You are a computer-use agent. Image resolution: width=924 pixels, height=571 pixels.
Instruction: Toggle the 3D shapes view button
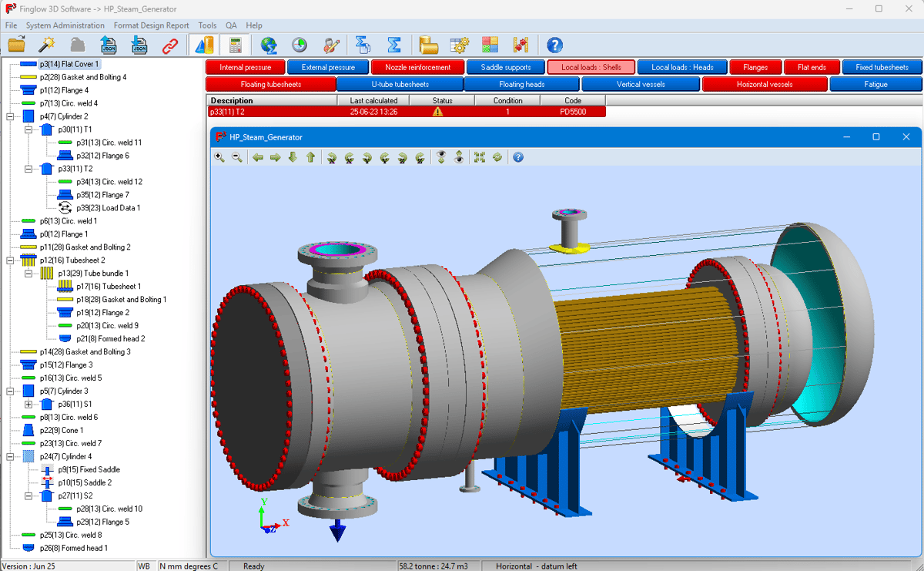pyautogui.click(x=203, y=45)
